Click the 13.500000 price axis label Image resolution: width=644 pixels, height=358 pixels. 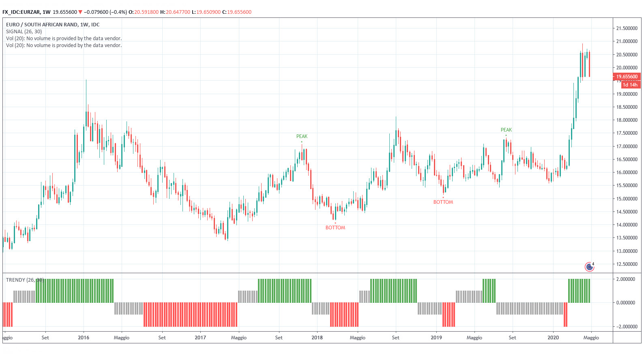pos(627,238)
